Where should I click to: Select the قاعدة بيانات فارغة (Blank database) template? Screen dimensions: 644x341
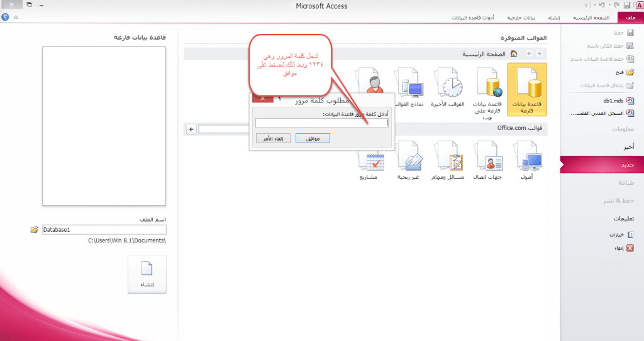527,89
